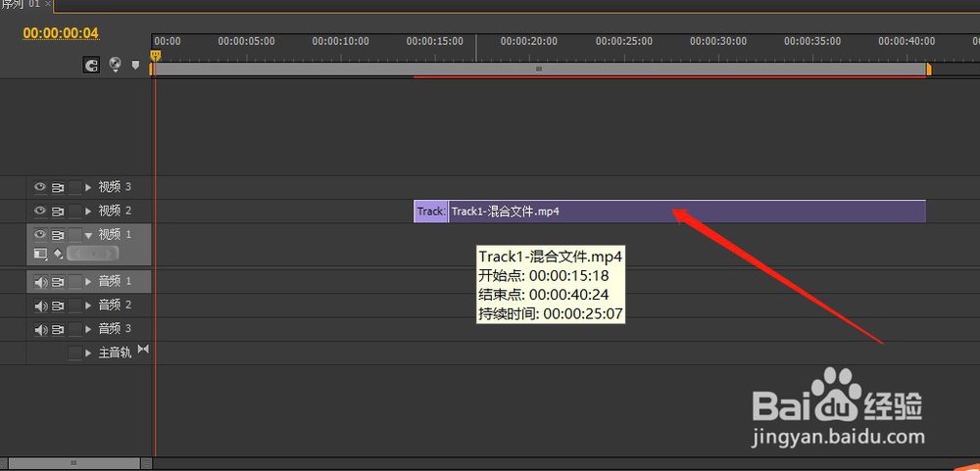Select the 音频 3 track label
980x471 pixels.
point(115,329)
